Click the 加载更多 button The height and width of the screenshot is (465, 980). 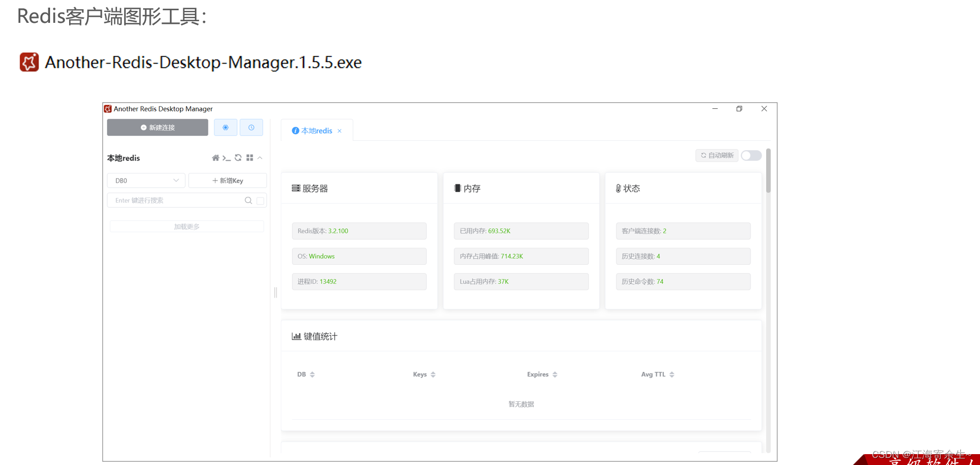click(187, 226)
